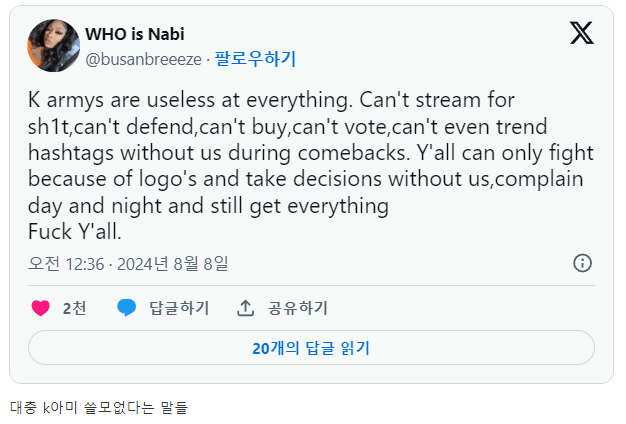Click the 답글하기 reply label
This screenshot has width=626, height=424.
pyautogui.click(x=179, y=308)
